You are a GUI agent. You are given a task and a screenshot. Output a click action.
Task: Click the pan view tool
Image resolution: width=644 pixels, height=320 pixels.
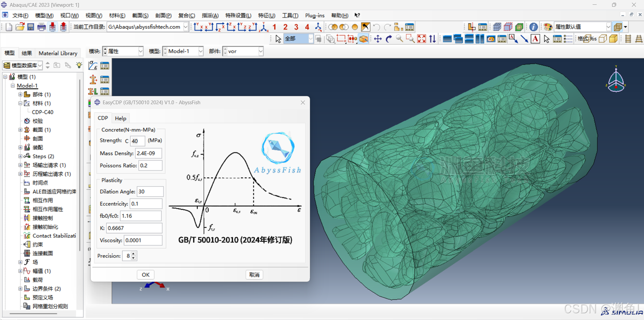tap(378, 39)
